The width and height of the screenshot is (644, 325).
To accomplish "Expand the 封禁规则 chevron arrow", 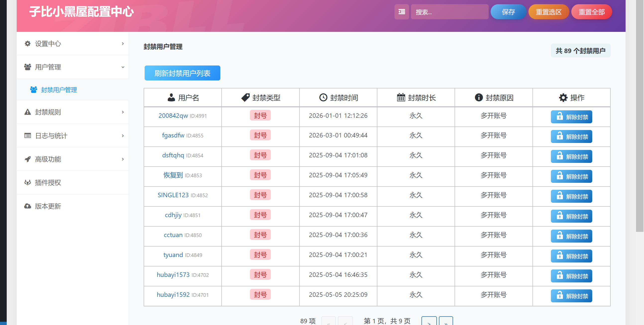I will pos(123,112).
